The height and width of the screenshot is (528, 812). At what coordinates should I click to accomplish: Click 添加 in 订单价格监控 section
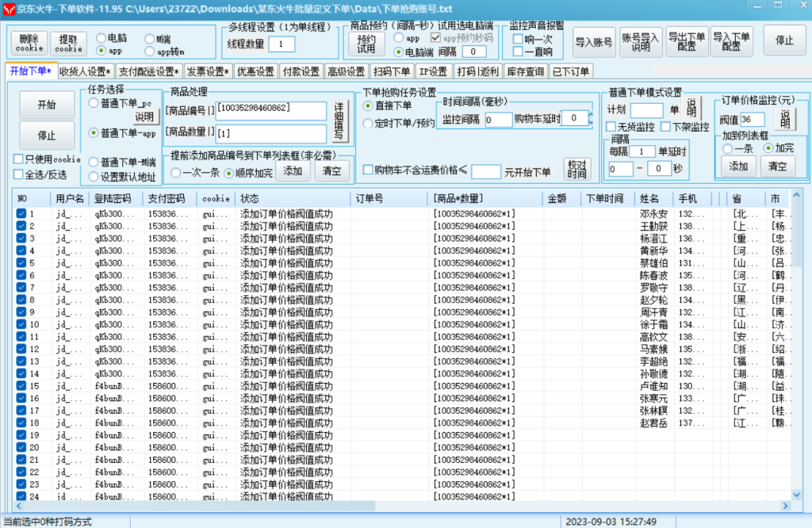tap(738, 166)
